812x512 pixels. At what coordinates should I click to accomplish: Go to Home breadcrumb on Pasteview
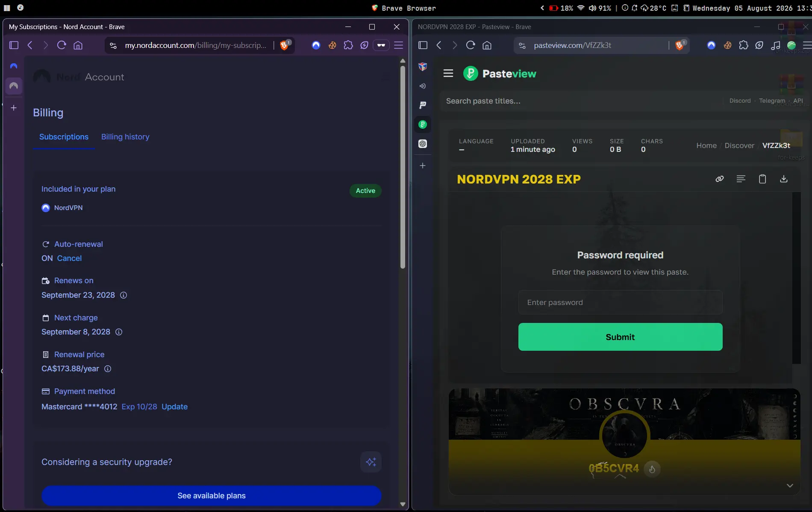point(706,145)
